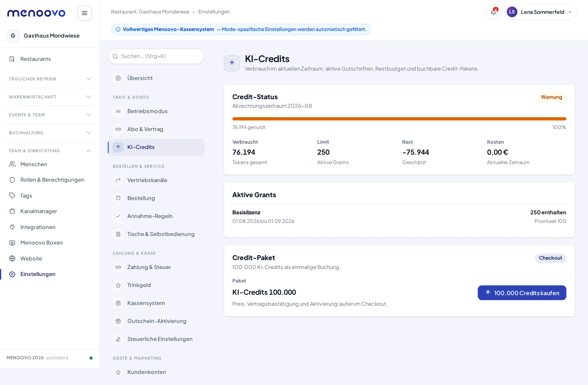
Task: Click the Gutschein-Aktivierung gift icon
Action: [118, 321]
